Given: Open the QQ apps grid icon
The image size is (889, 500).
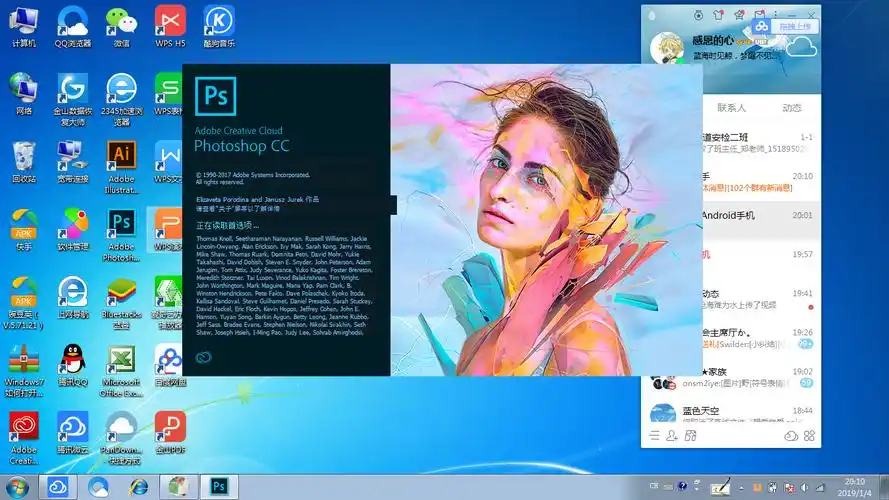Looking at the screenshot, I should click(x=809, y=436).
